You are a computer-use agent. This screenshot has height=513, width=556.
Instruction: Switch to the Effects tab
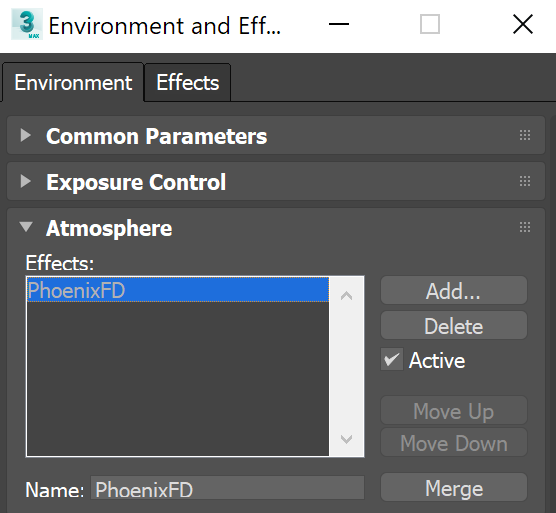(188, 83)
